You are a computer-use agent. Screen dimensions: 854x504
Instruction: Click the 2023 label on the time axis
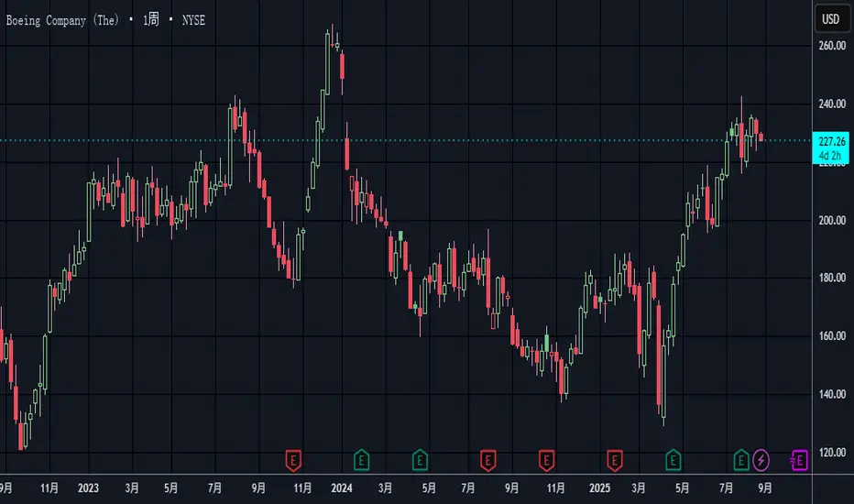point(89,488)
